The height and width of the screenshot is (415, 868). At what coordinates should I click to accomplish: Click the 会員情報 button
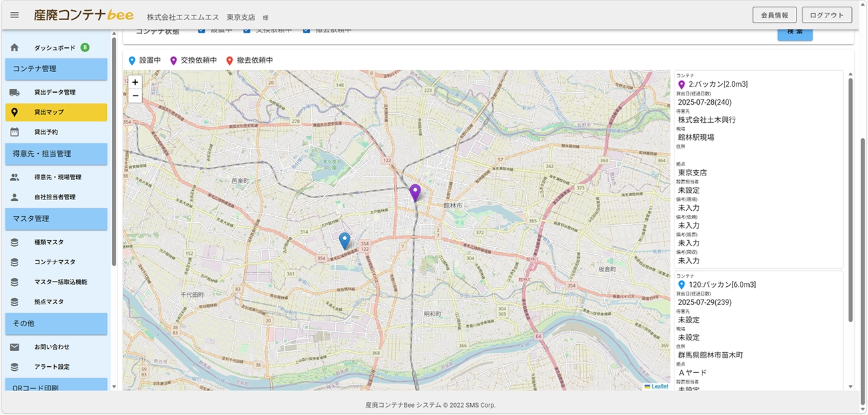(774, 15)
